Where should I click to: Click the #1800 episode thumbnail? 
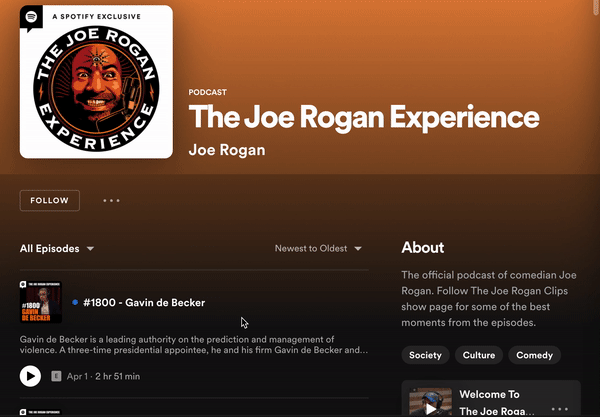click(x=41, y=302)
